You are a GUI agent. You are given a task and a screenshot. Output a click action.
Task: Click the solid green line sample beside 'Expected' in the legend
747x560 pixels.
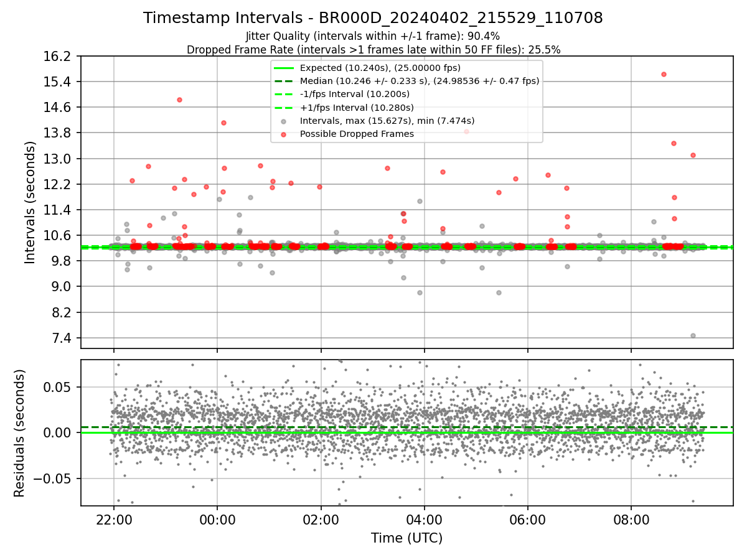pos(284,68)
